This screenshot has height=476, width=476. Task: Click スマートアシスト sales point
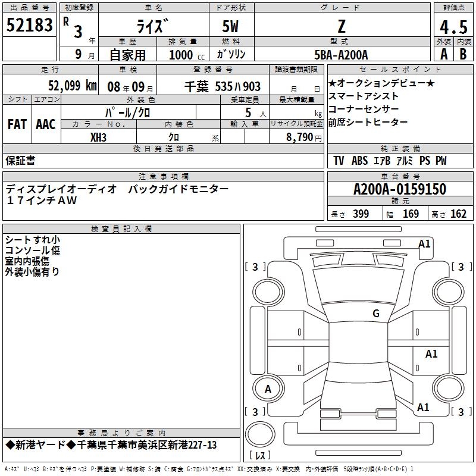[x=364, y=96]
